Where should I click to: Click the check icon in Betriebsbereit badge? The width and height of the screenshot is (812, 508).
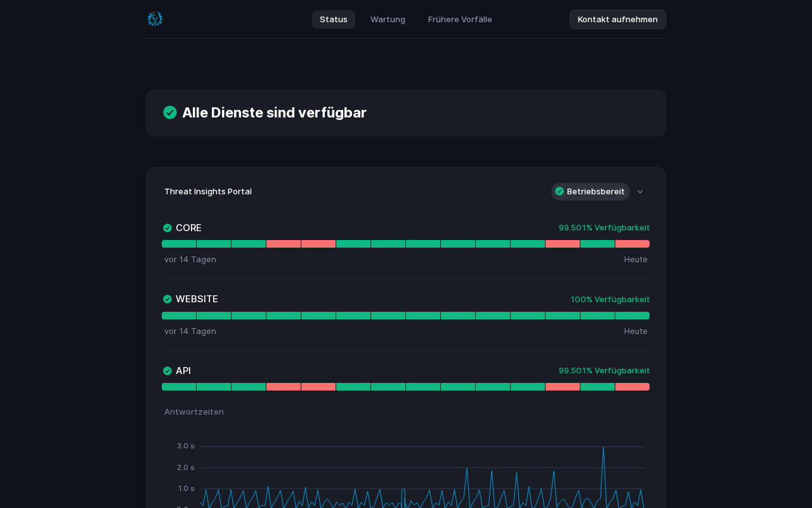560,191
